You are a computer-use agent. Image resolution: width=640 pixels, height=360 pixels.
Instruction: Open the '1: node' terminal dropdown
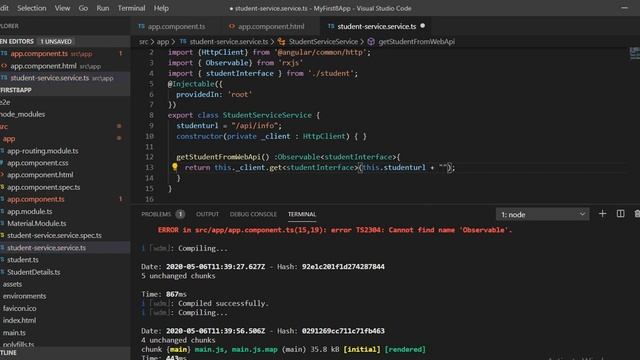coord(542,214)
